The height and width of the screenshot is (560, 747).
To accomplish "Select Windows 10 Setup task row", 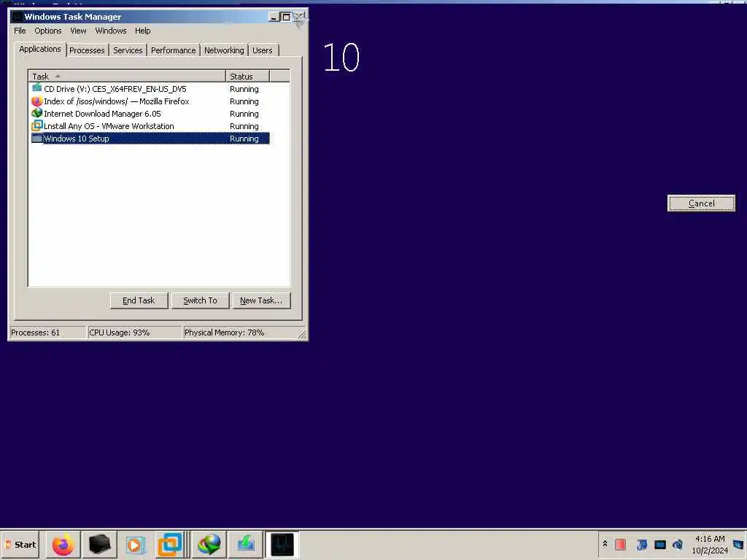I will coord(149,139).
